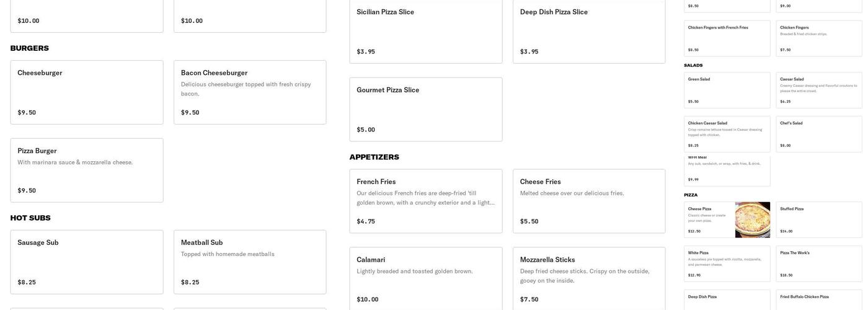Pick the Pizza The Work's card
Screen dimensions: 868x310
[818, 263]
